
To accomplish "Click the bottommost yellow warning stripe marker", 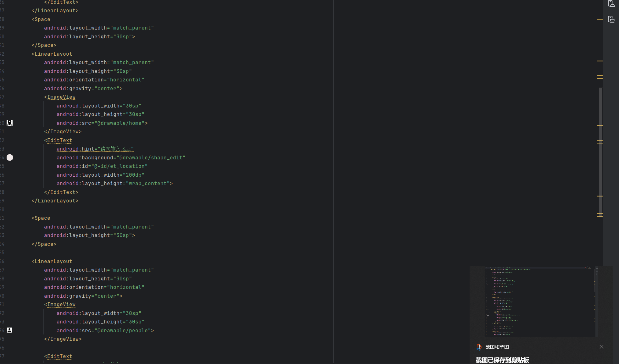I will pos(600,216).
